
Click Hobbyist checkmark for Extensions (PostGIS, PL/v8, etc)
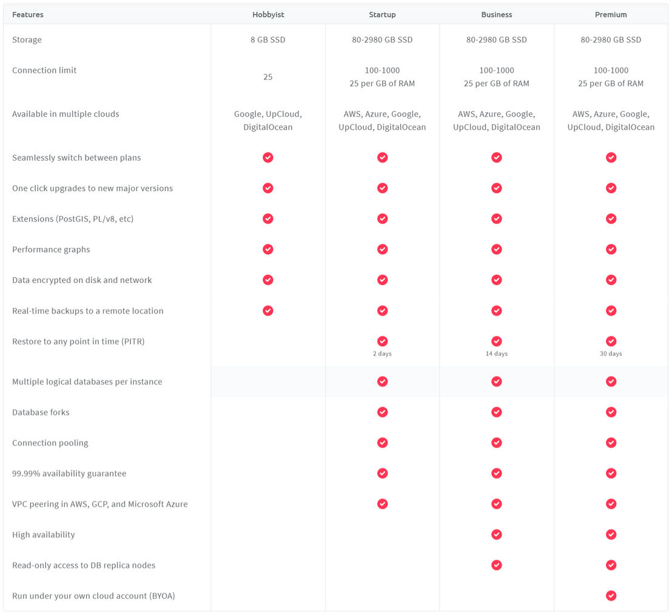[268, 219]
